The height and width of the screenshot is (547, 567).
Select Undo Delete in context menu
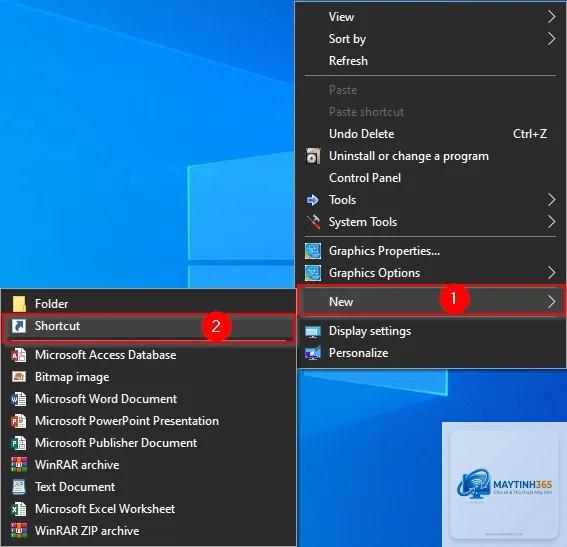[x=431, y=134]
